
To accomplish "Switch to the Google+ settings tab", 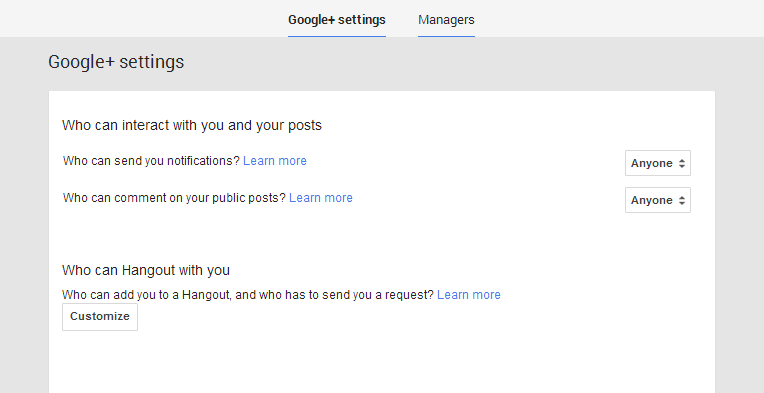I will [337, 20].
